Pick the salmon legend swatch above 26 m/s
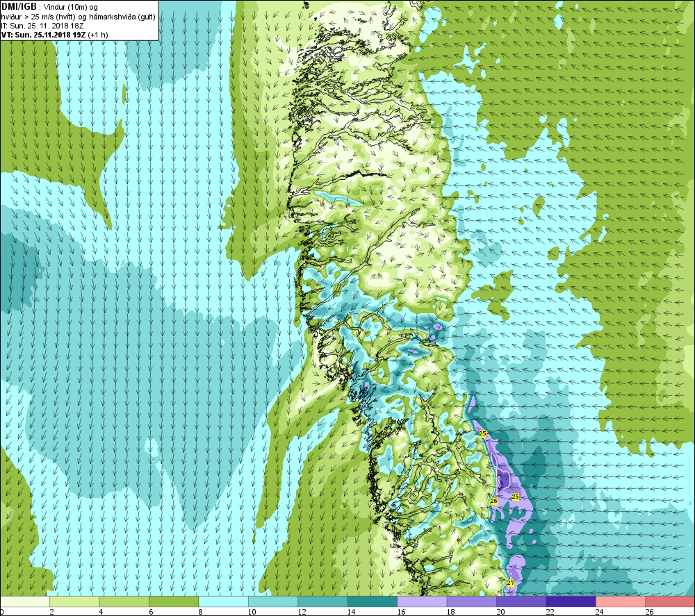Viewport: 695px width, 616px height. (x=670, y=601)
